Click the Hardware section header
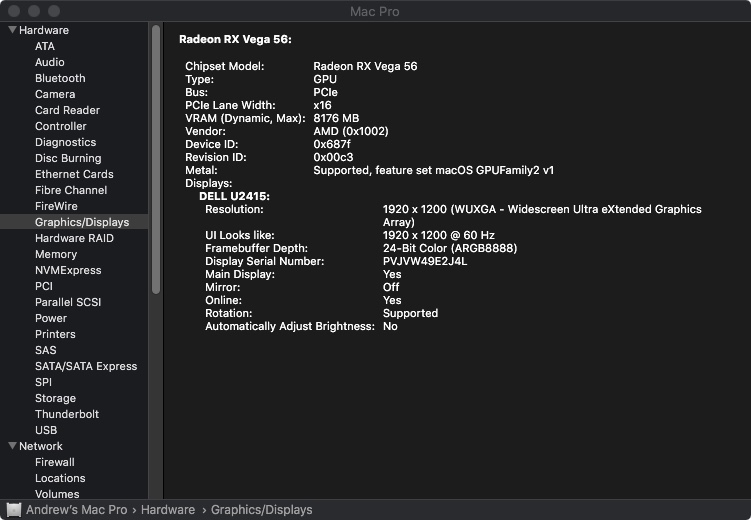This screenshot has width=751, height=520. [44, 30]
